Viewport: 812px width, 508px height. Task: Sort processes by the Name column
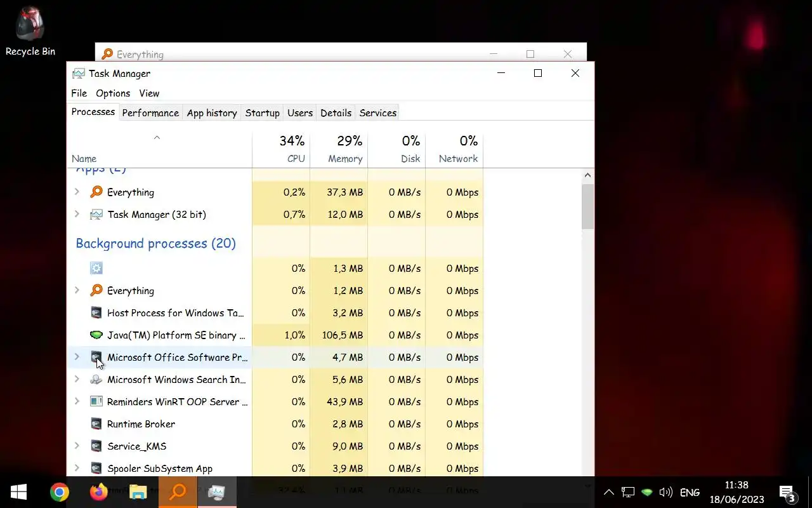coord(159,150)
